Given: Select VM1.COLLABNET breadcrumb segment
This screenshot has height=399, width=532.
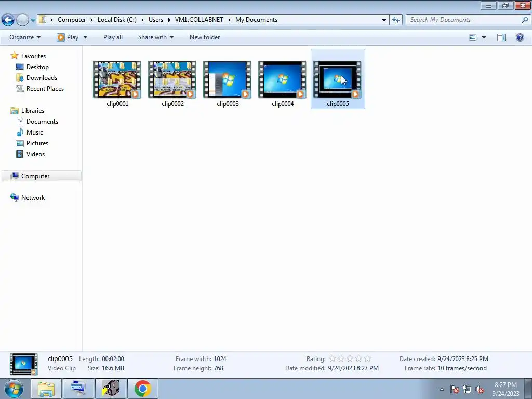Looking at the screenshot, I should pyautogui.click(x=199, y=20).
